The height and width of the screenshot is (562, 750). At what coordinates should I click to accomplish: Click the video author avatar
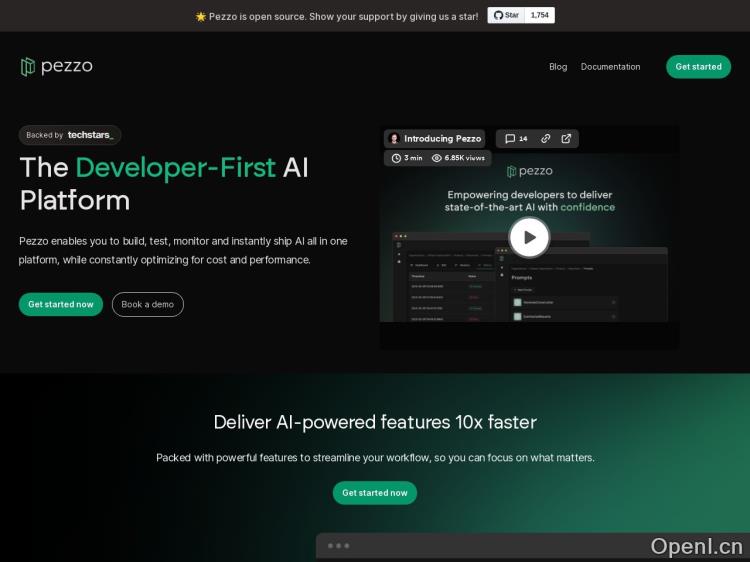[x=394, y=139]
